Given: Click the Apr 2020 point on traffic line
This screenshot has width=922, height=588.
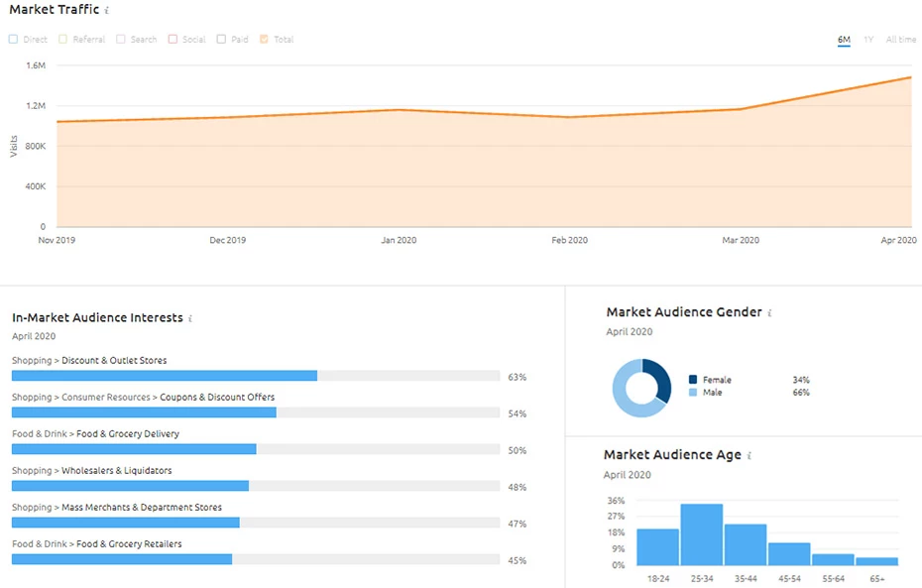Looking at the screenshot, I should click(911, 77).
